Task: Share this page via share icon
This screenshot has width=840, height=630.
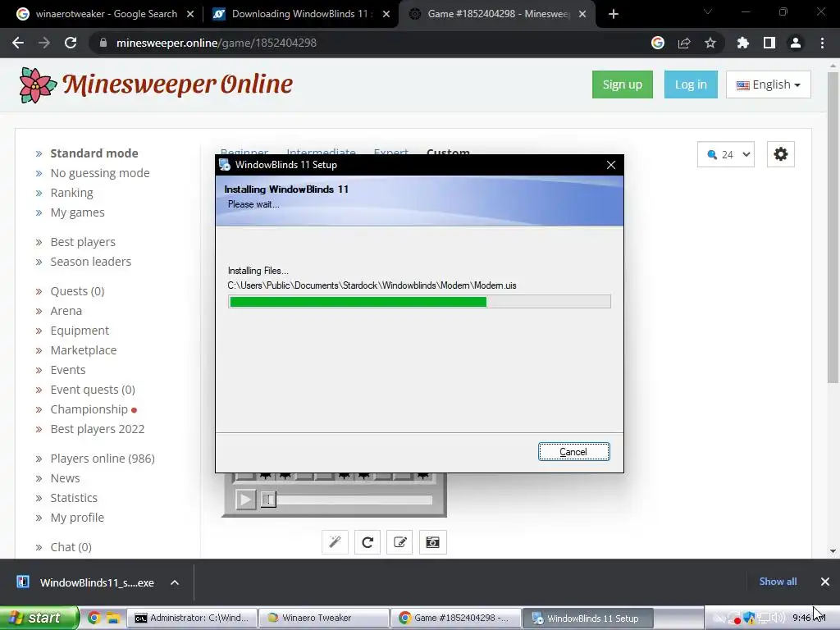Action: pos(684,43)
